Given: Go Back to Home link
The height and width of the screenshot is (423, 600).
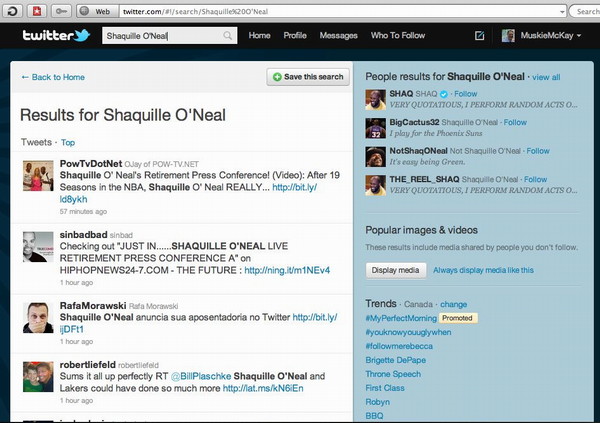Looking at the screenshot, I should tap(53, 77).
